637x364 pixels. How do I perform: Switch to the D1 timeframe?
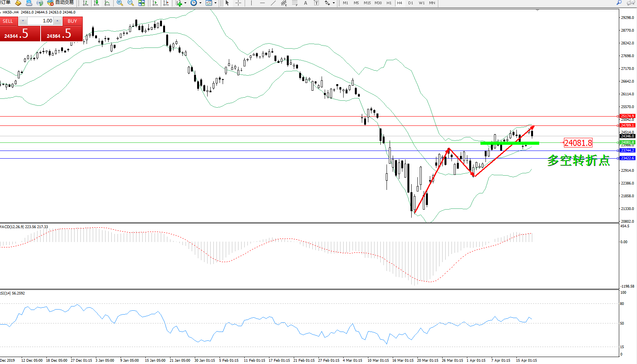click(x=410, y=3)
